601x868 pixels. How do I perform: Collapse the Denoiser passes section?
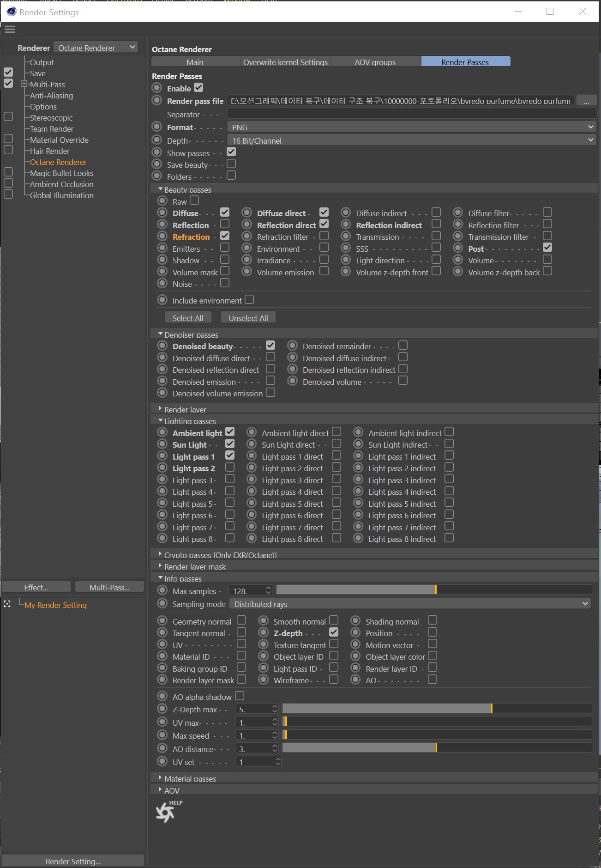point(161,334)
